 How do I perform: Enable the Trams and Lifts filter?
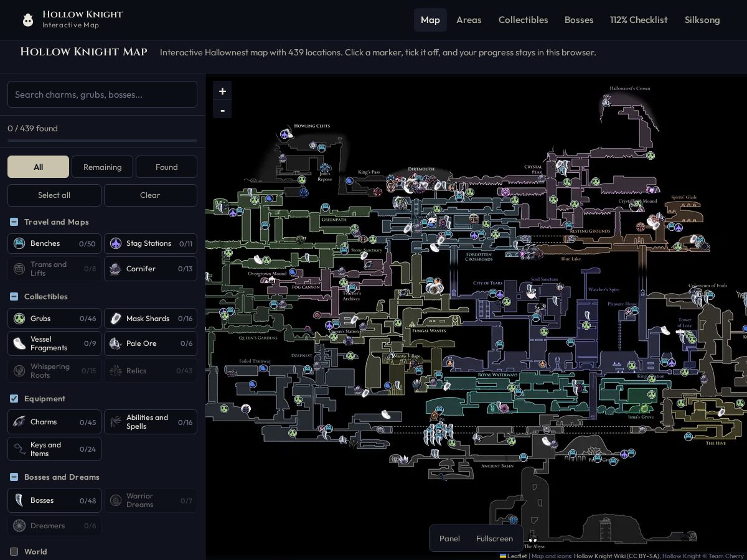click(54, 269)
